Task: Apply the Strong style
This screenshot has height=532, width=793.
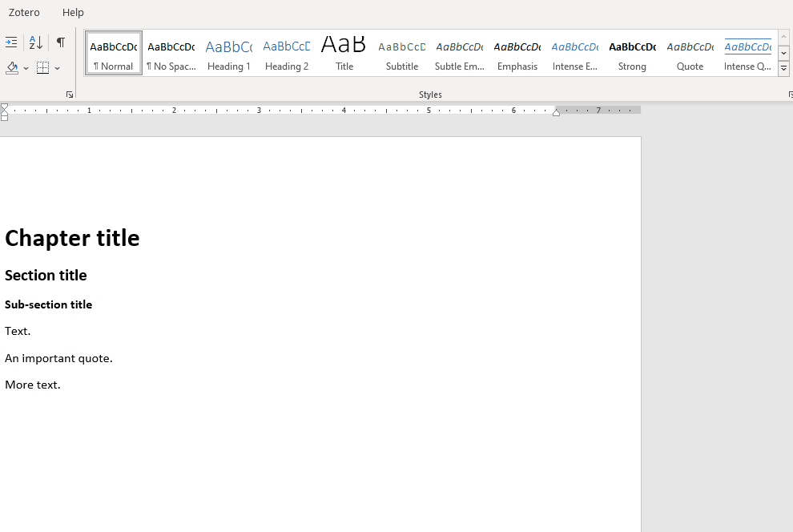Action: (632, 53)
